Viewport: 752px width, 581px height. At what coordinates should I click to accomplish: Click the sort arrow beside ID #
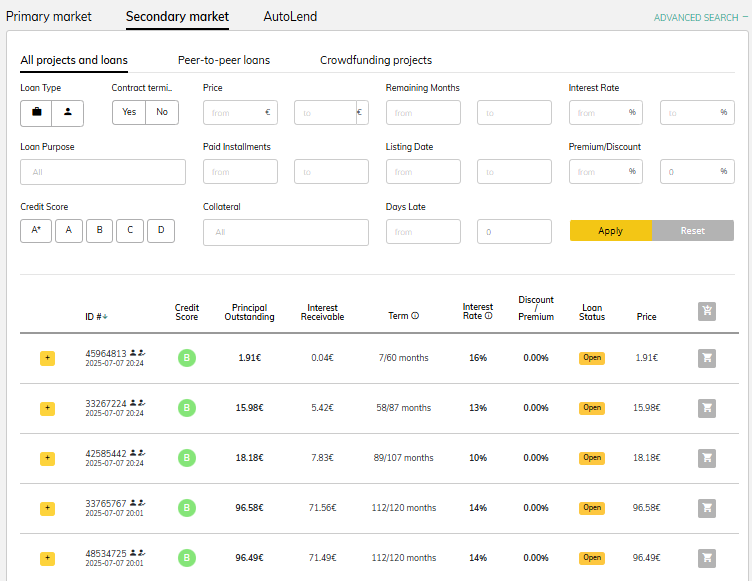105,317
